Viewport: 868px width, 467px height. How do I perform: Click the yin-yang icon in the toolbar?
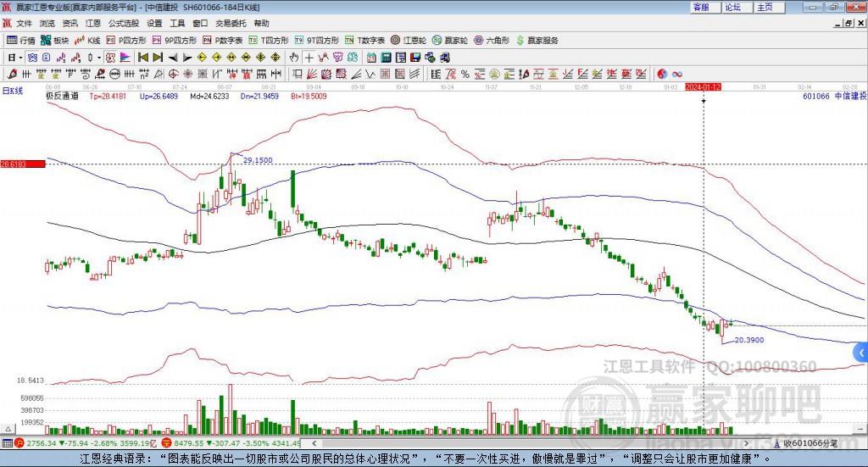click(661, 74)
